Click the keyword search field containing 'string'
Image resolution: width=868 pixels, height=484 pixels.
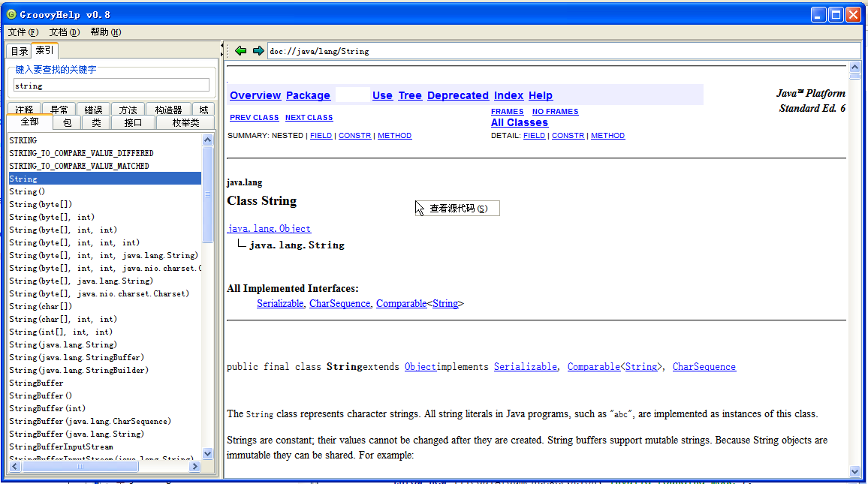point(111,86)
